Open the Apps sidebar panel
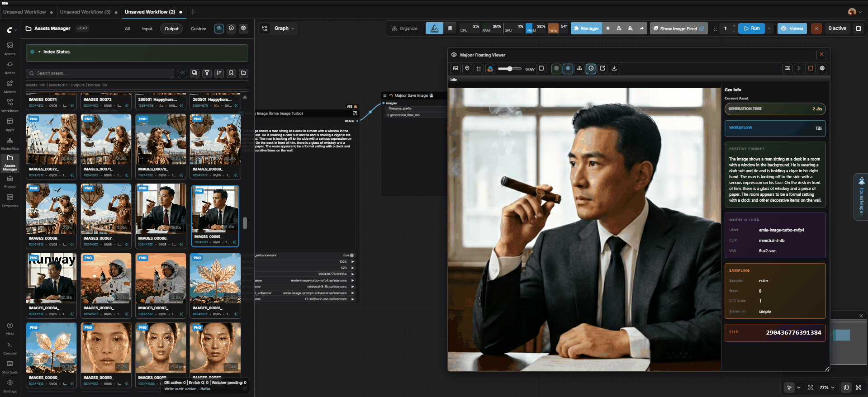This screenshot has height=397, width=868. pyautogui.click(x=10, y=124)
